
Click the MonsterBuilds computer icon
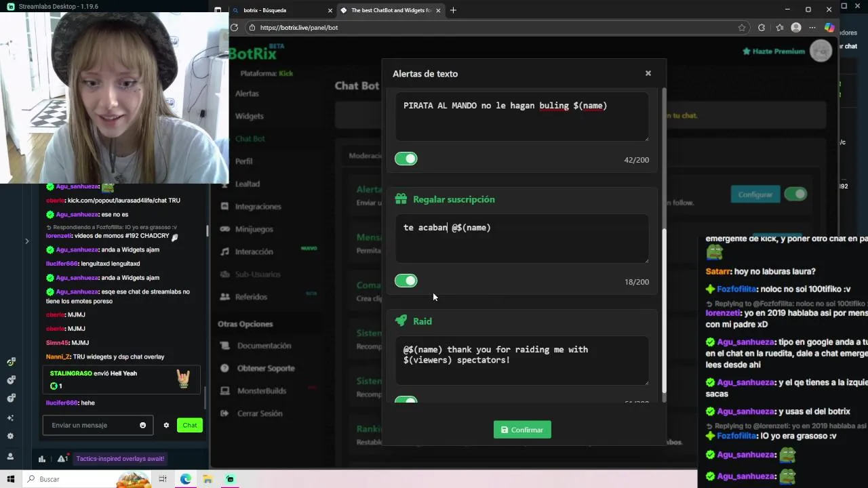pos(224,390)
